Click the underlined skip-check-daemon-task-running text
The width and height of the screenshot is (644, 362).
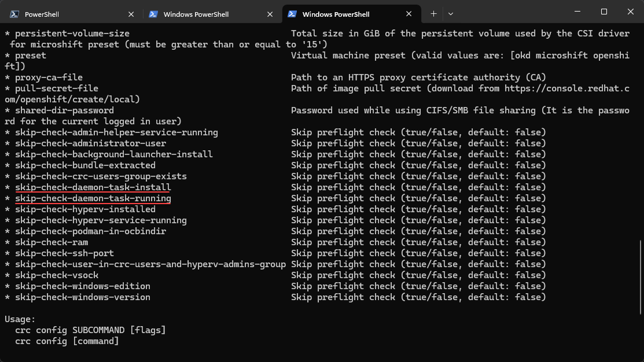click(93, 198)
